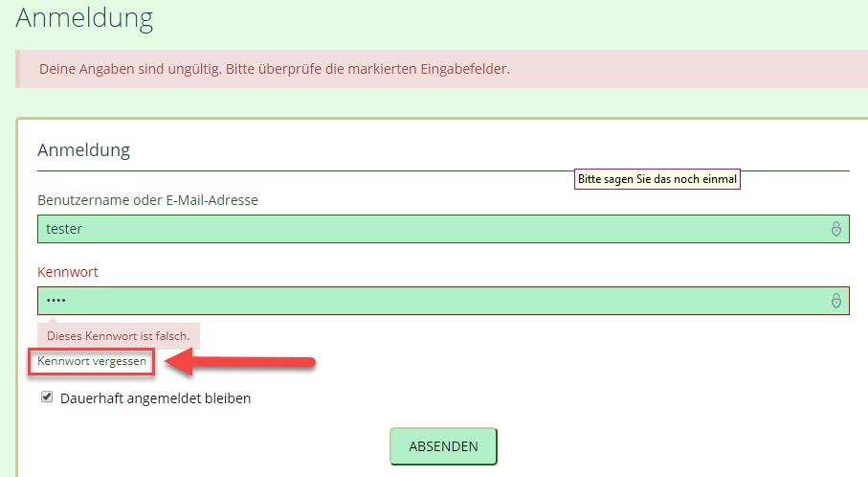The width and height of the screenshot is (868, 477).
Task: Click the red 'Kennwort' field label
Action: point(68,272)
